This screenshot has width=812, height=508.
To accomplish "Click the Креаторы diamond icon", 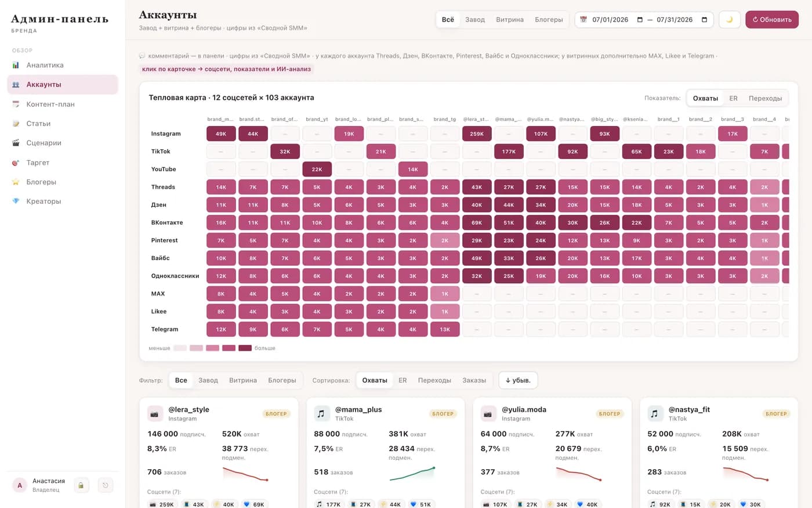I will (x=16, y=201).
